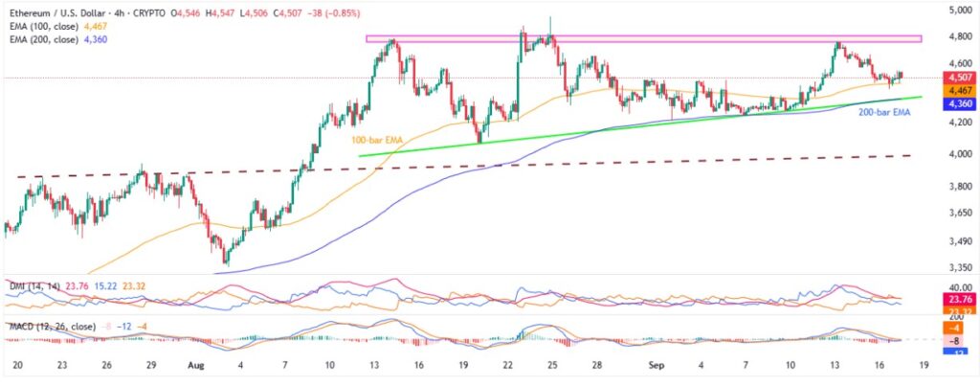
Task: Click the 200-bar EMA chart annotation
Action: pyautogui.click(x=884, y=113)
